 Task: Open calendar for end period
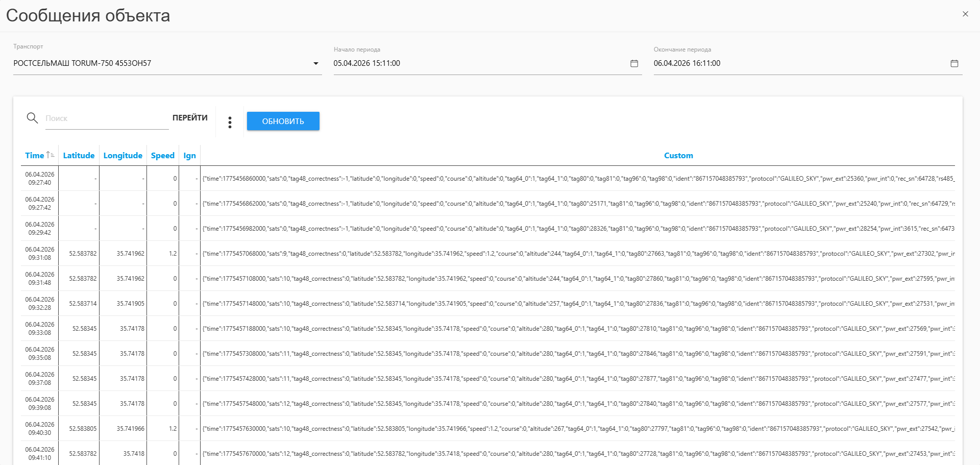pyautogui.click(x=954, y=63)
